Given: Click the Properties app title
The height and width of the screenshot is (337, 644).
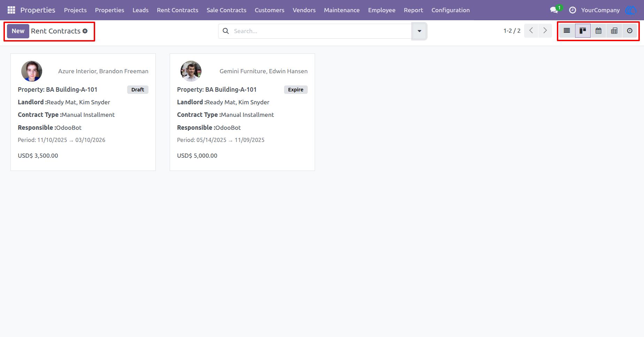Looking at the screenshot, I should [x=38, y=10].
